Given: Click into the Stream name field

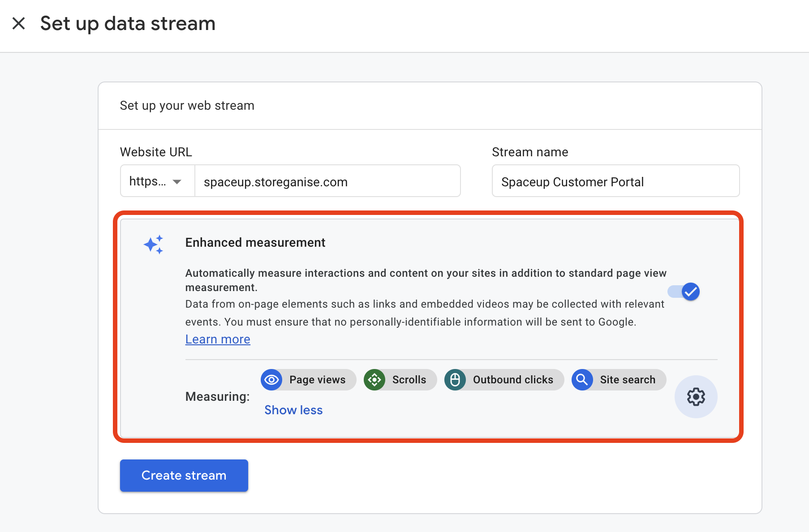Looking at the screenshot, I should (615, 181).
